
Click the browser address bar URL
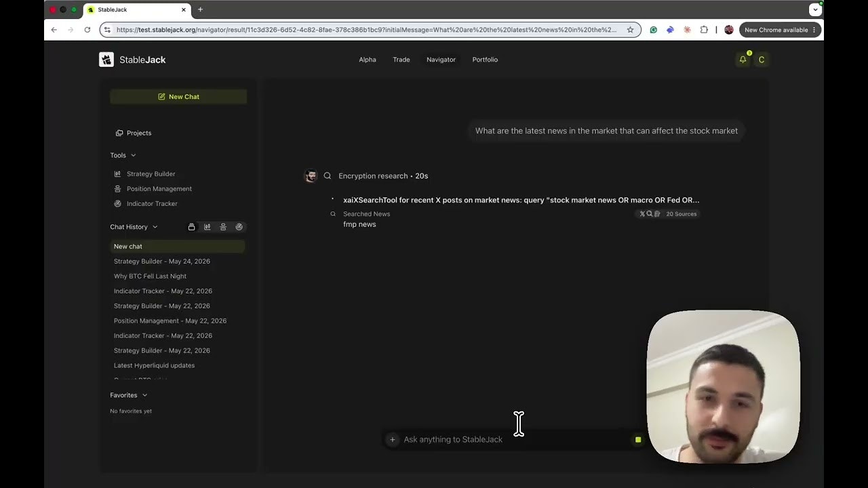click(x=366, y=30)
